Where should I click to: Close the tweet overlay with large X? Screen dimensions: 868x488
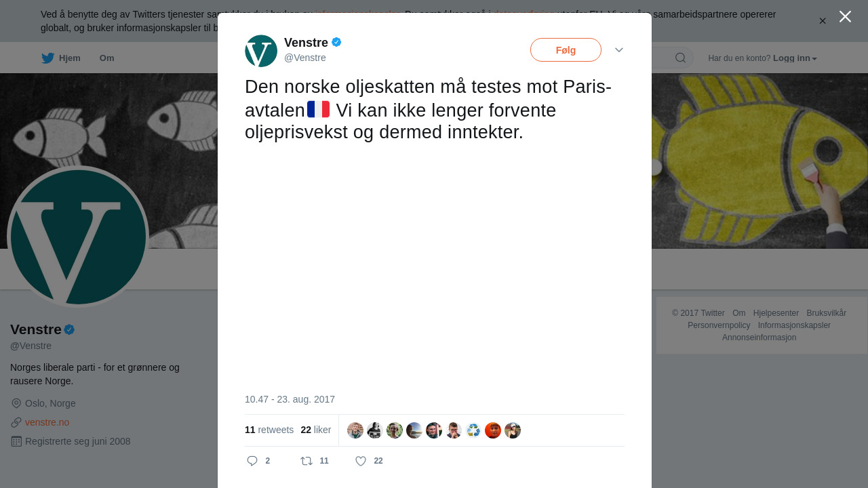[845, 16]
